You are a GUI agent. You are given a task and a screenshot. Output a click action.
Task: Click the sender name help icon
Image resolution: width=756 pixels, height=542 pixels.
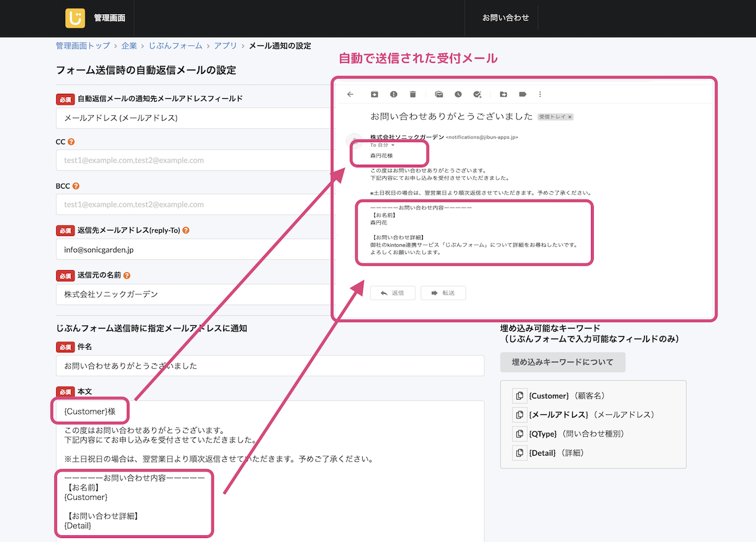pos(127,275)
